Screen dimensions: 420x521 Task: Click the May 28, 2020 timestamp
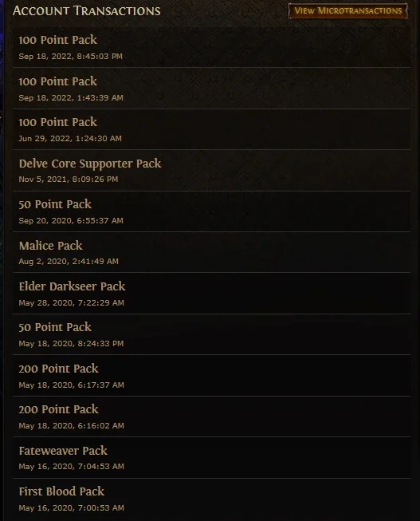(72, 303)
